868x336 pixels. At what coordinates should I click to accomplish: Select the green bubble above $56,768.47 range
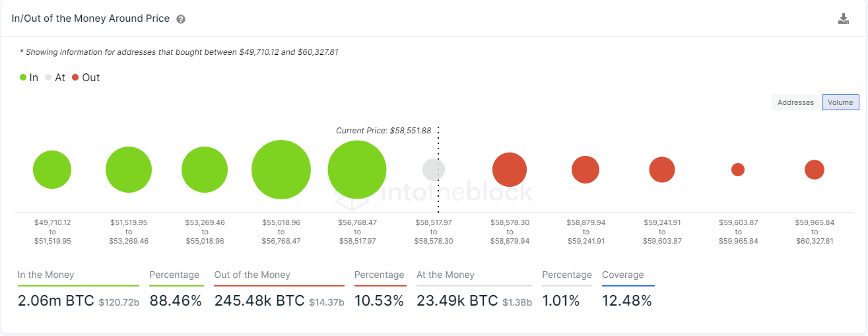[357, 170]
